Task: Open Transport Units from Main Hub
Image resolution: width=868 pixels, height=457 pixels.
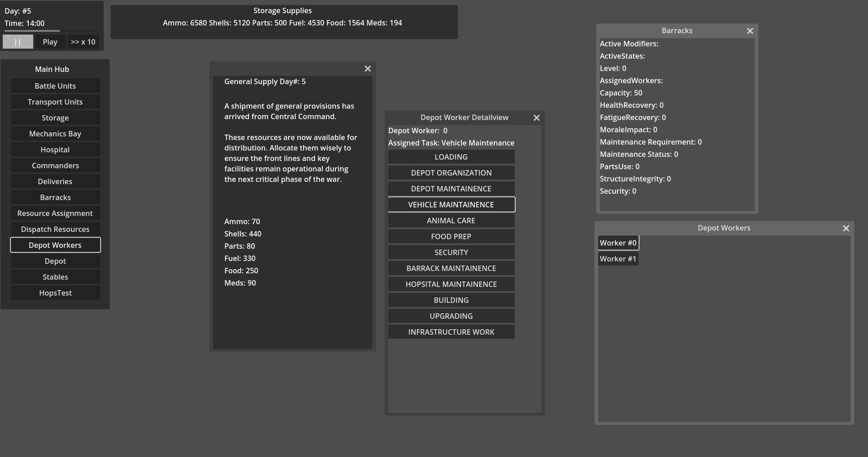Action: coord(55,102)
